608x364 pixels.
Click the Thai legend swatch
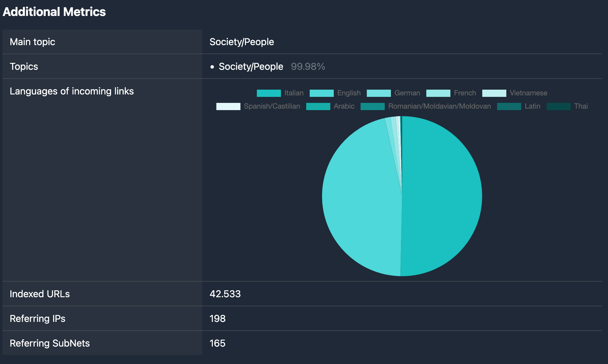pos(558,106)
